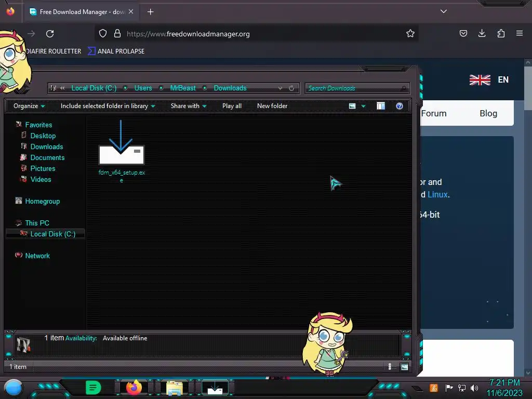Reload the Firefox page
Viewport: 532px width, 399px height.
point(50,34)
